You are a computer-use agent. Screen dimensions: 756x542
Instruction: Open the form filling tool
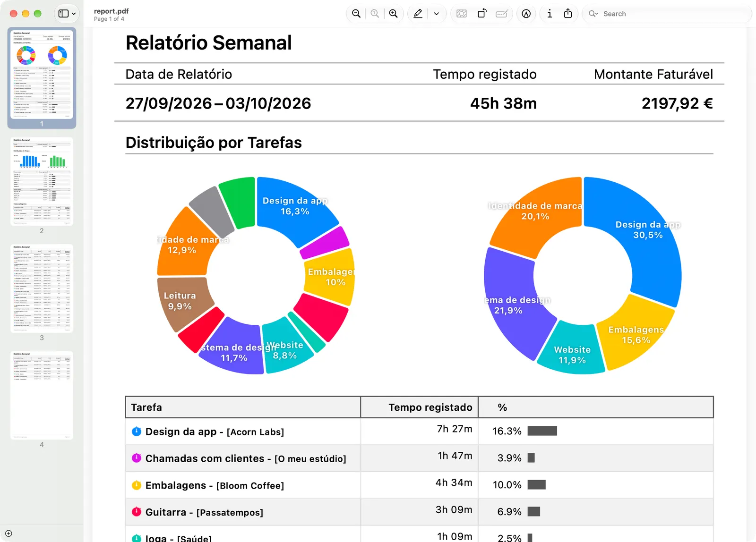tap(502, 14)
